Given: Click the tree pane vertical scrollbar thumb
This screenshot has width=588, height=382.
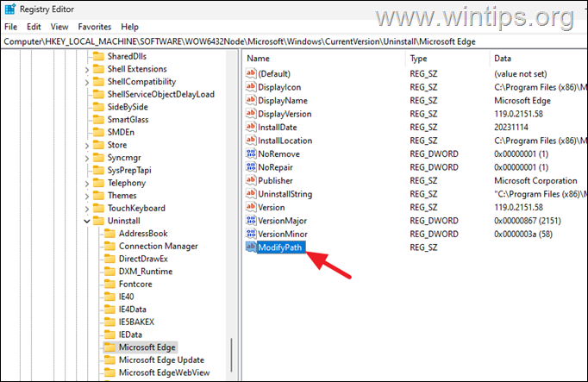Looking at the screenshot, I should (232, 354).
